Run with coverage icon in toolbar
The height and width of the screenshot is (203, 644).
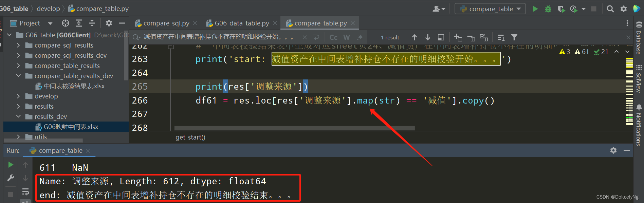tap(561, 9)
